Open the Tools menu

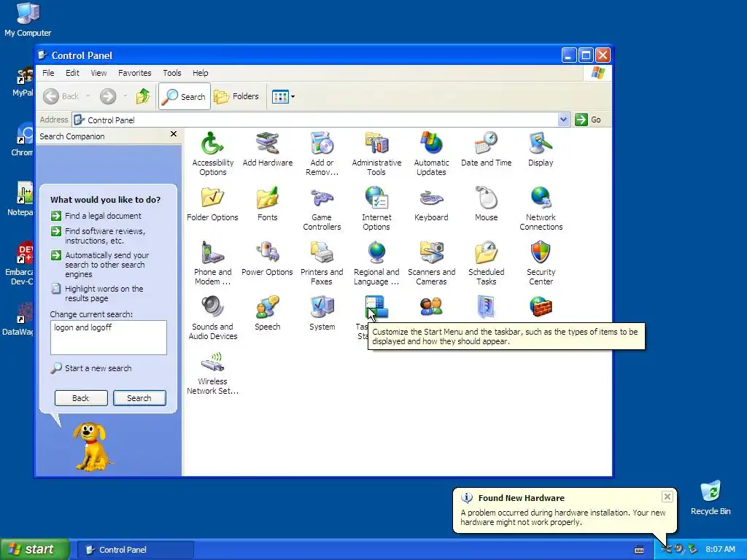point(172,73)
